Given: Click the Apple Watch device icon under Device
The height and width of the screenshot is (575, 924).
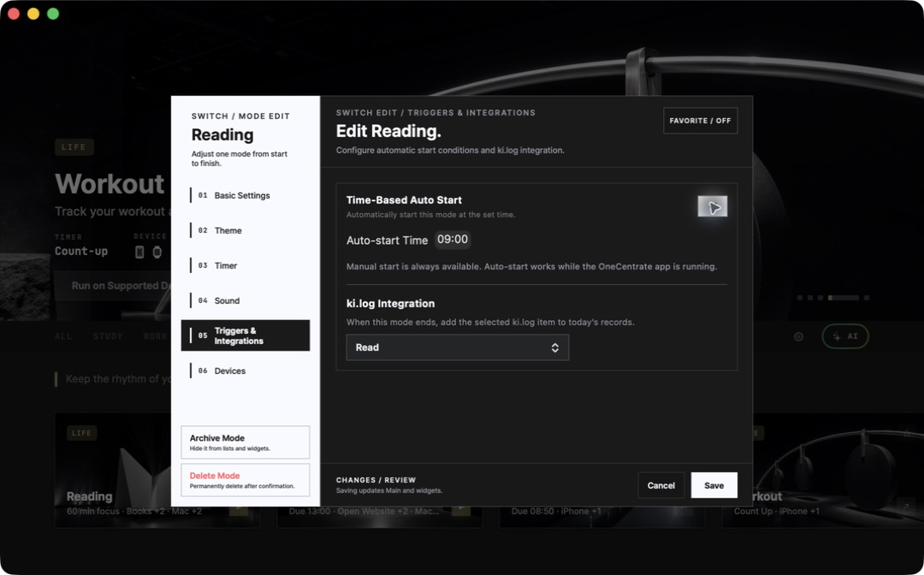Looking at the screenshot, I should point(157,252).
